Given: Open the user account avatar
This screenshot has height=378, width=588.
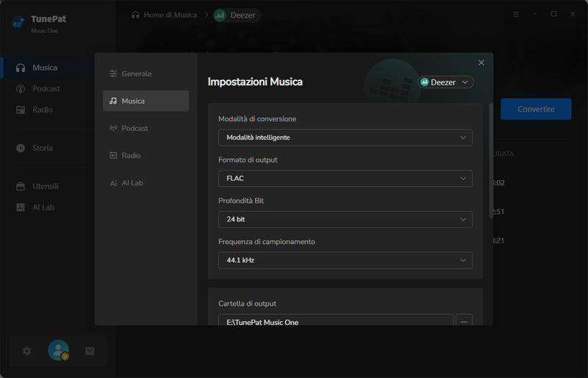Looking at the screenshot, I should 59,350.
